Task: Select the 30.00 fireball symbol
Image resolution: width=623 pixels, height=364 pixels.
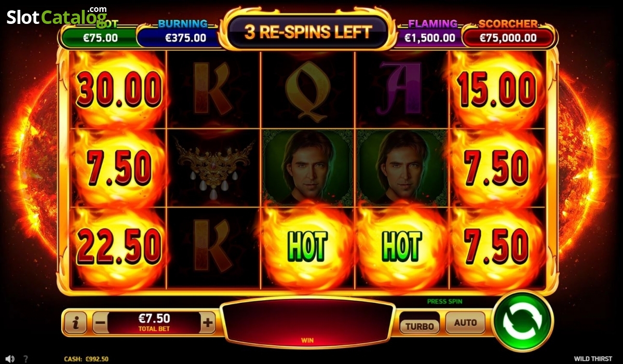Action: click(x=119, y=90)
